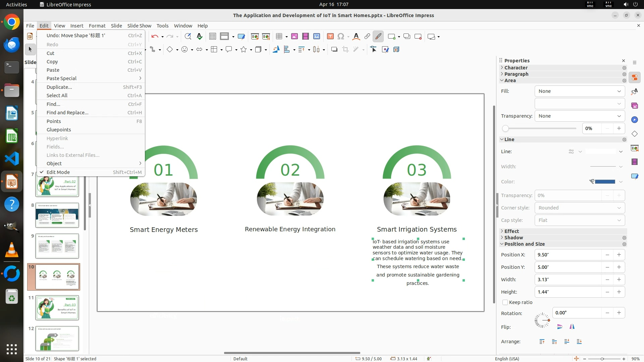Click Undo: Move Shape entry
Viewport: 644px width, 362px height.
point(76,36)
